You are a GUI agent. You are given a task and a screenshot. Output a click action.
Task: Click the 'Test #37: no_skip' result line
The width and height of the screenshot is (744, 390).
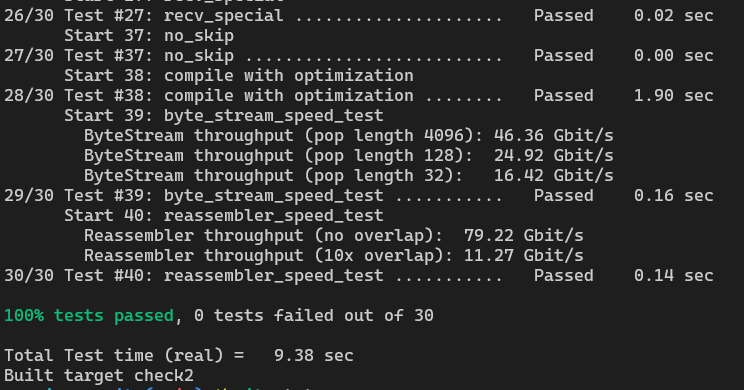coord(359,56)
